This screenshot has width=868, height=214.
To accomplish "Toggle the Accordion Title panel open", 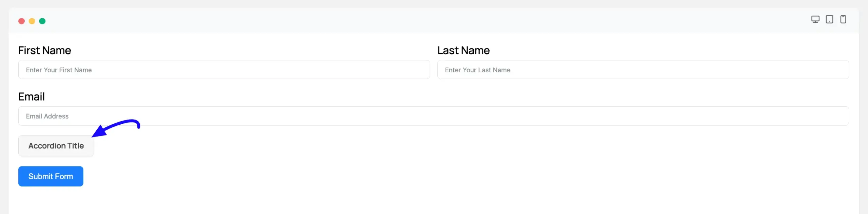I will coord(56,146).
